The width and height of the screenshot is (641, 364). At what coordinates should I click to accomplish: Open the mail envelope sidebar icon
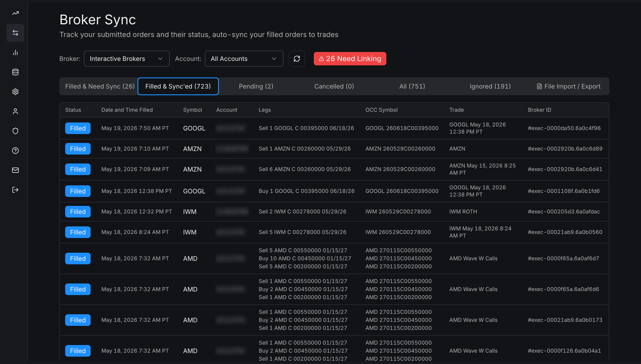pos(15,170)
